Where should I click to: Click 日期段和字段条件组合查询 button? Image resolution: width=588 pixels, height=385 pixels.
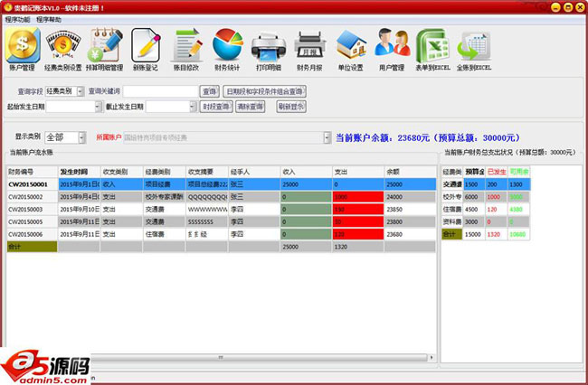point(264,91)
